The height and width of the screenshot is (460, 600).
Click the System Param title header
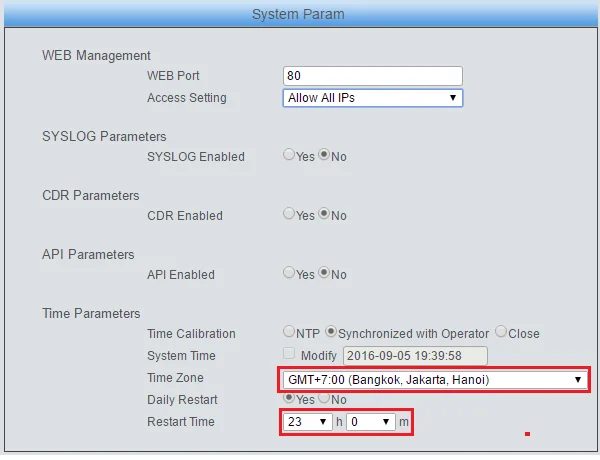click(x=298, y=14)
